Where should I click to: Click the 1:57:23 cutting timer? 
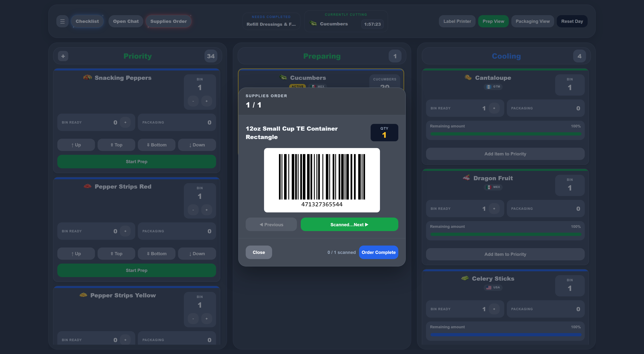tap(372, 24)
